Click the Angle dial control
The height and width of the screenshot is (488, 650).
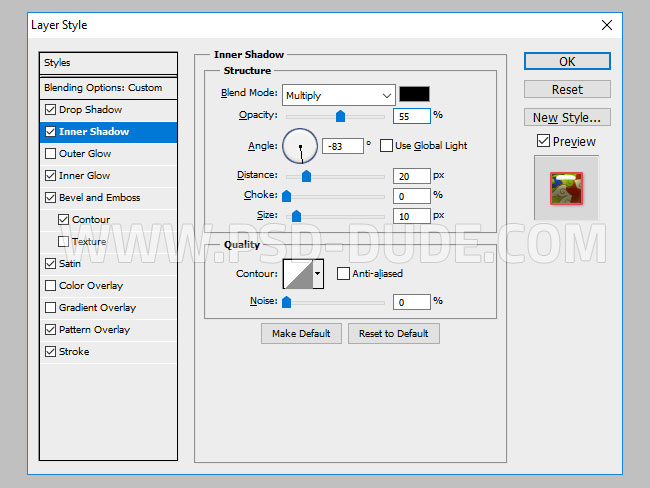300,146
